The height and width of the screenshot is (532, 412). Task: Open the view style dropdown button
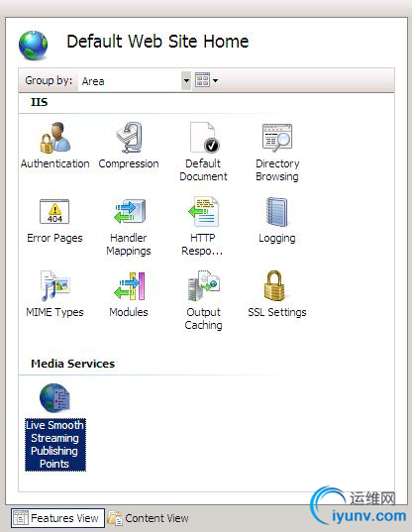point(207,81)
